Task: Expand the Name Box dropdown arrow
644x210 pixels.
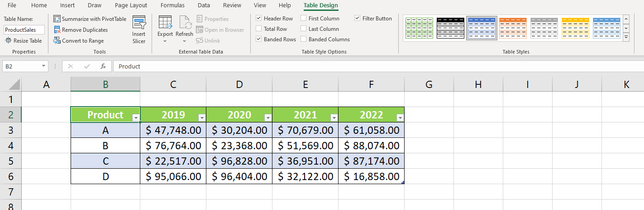Action: 43,66
